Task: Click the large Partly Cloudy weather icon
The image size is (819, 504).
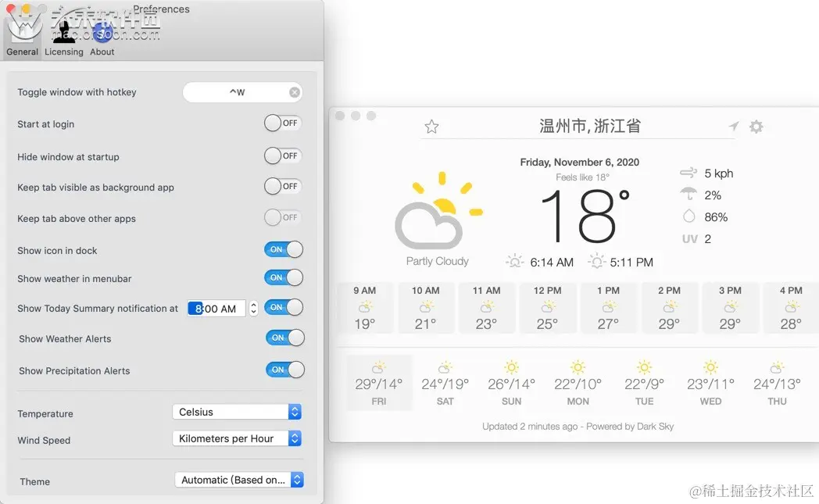Action: click(x=438, y=210)
